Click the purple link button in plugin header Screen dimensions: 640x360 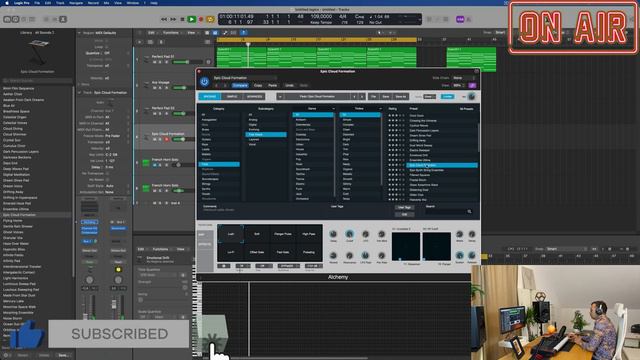pos(472,85)
